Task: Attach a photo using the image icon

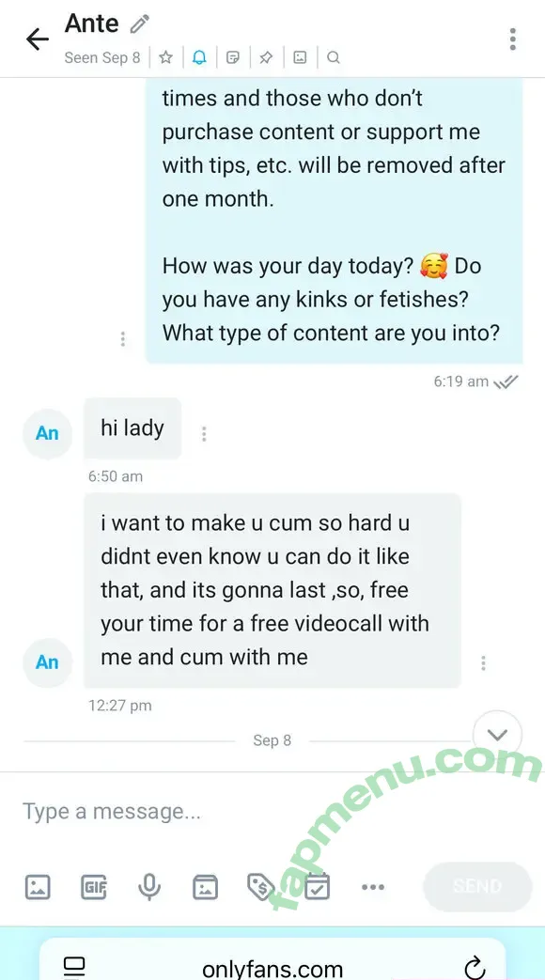Action: pos(38,887)
